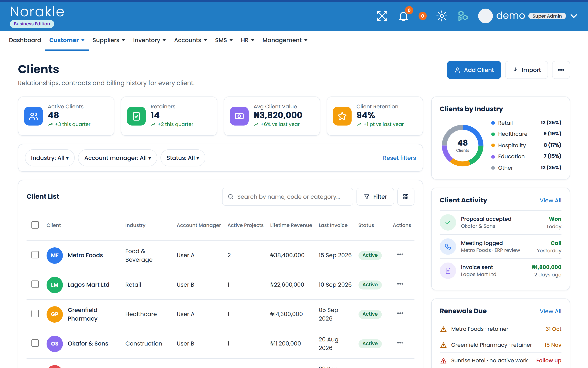Open the three-dots more options button near Import
588x368 pixels.
point(561,70)
